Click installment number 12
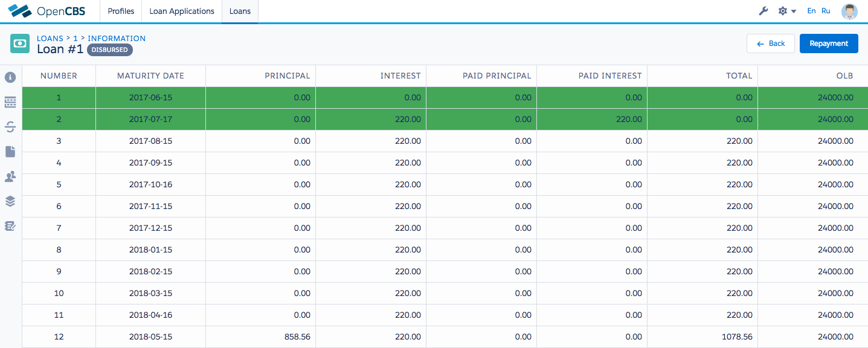The image size is (868, 348). (59, 337)
